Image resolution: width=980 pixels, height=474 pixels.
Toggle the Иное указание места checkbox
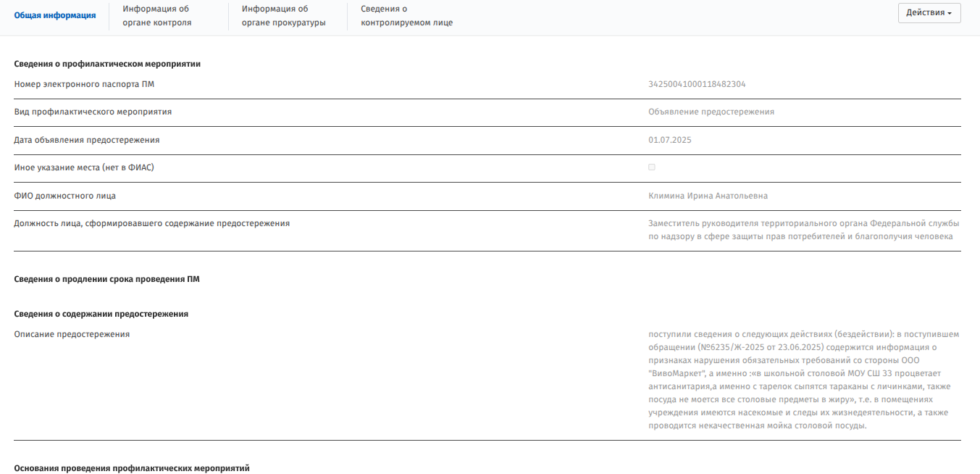coord(652,167)
